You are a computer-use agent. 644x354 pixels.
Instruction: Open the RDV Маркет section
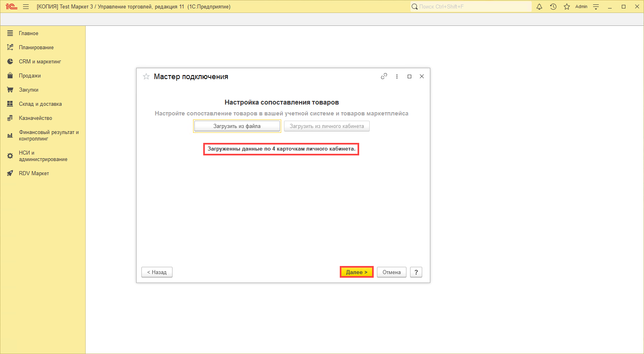pyautogui.click(x=34, y=173)
